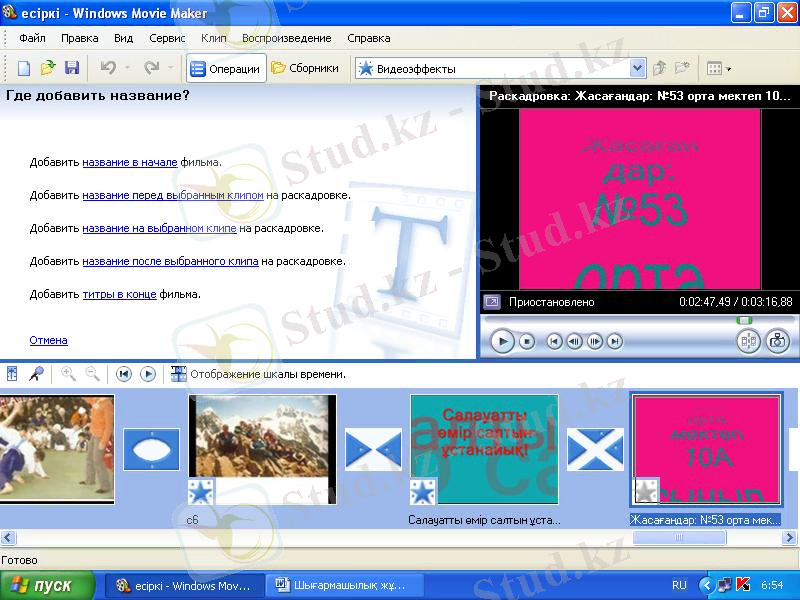This screenshot has width=800, height=600.
Task: Click the narrate timeline microphone icon
Action: coord(36,374)
